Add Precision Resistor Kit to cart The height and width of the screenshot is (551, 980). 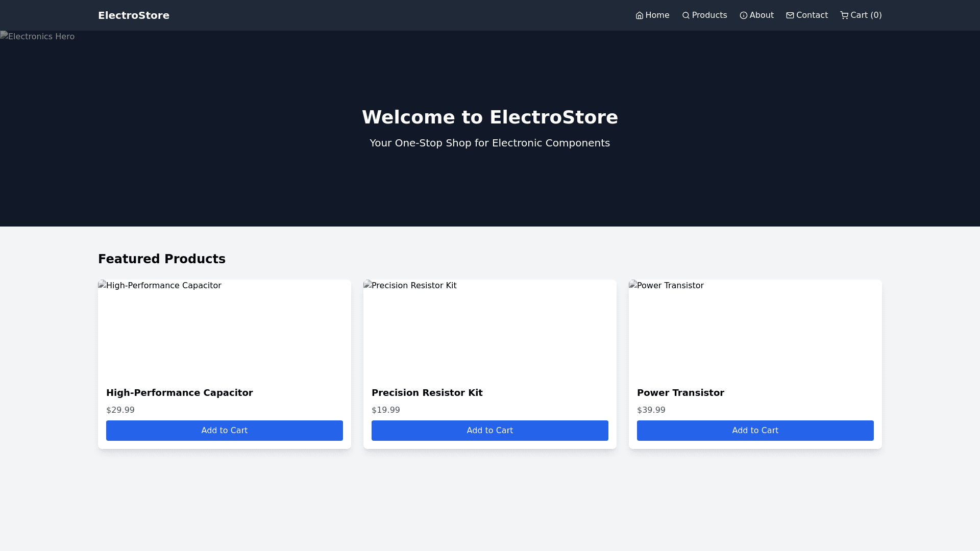[490, 431]
